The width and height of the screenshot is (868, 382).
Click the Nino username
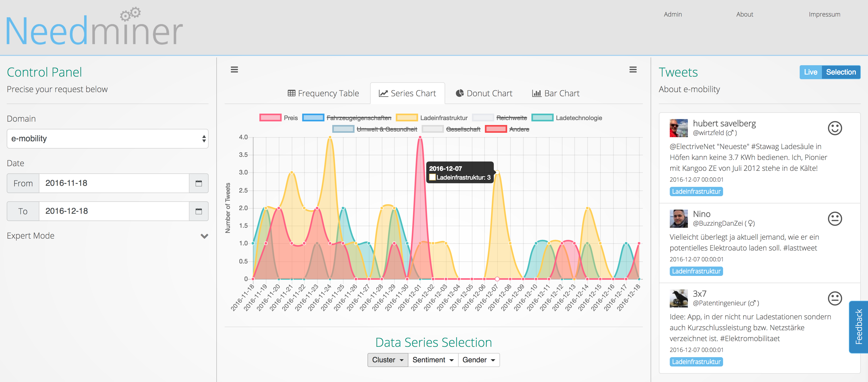point(702,214)
